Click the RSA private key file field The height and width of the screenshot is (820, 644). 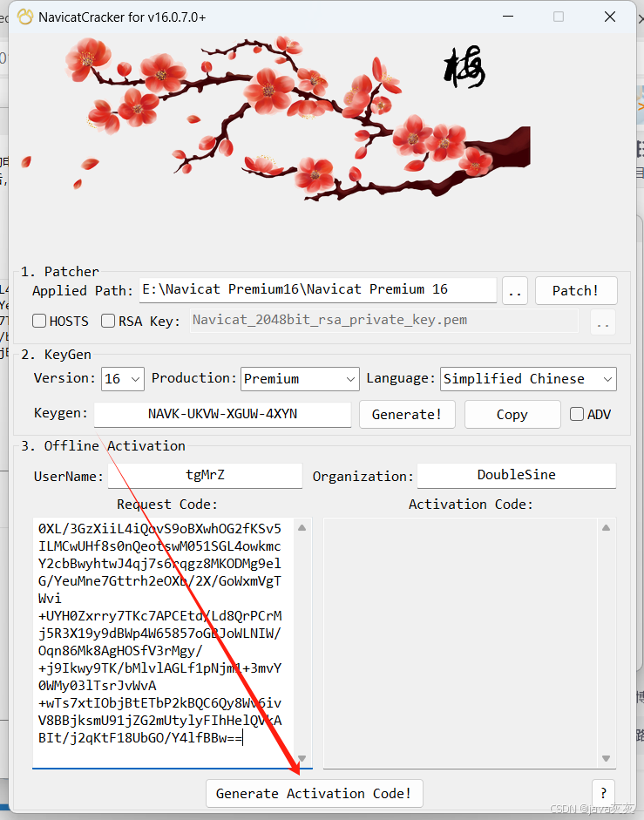[x=384, y=320]
